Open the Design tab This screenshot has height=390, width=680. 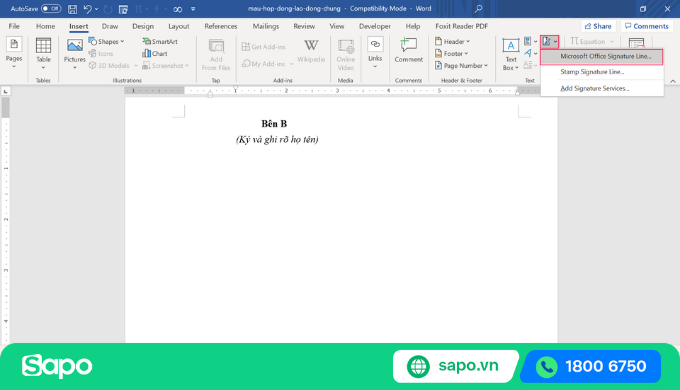(143, 26)
